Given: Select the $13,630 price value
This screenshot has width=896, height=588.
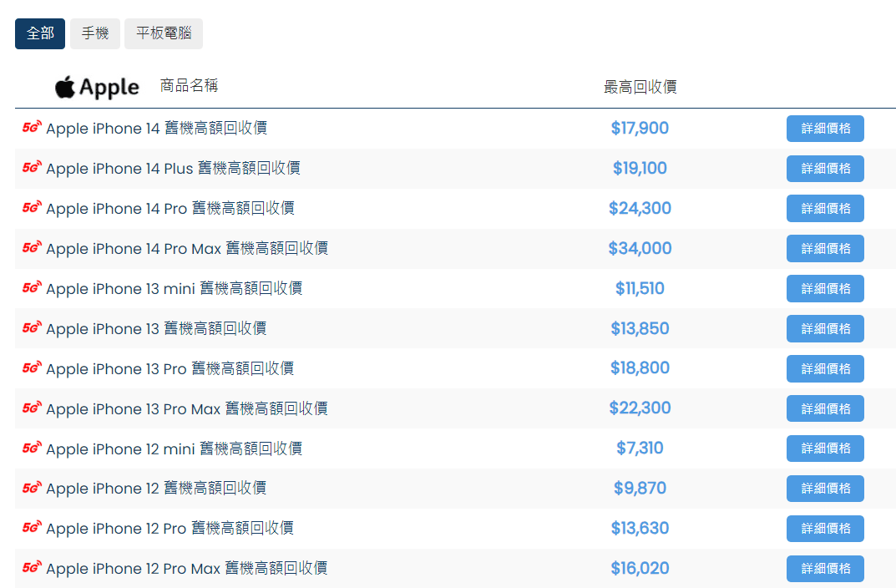Looking at the screenshot, I should click(640, 528).
